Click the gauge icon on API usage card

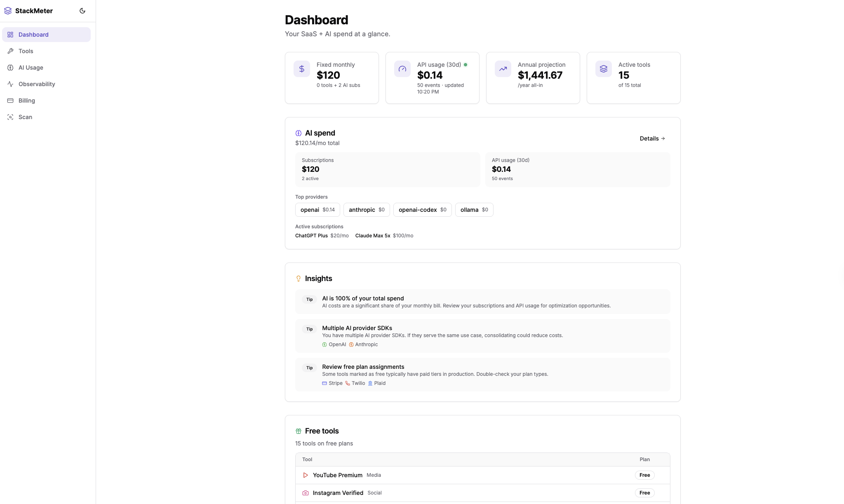(x=402, y=69)
